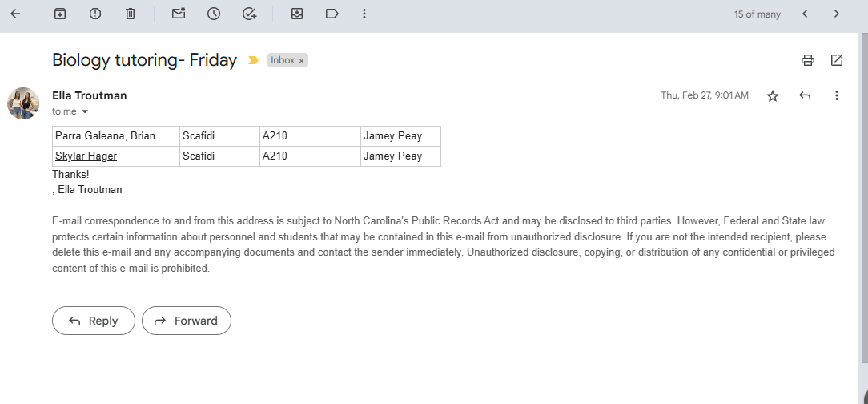Click the 'Thanks!' line in the email
The image size is (868, 404).
click(x=70, y=174)
